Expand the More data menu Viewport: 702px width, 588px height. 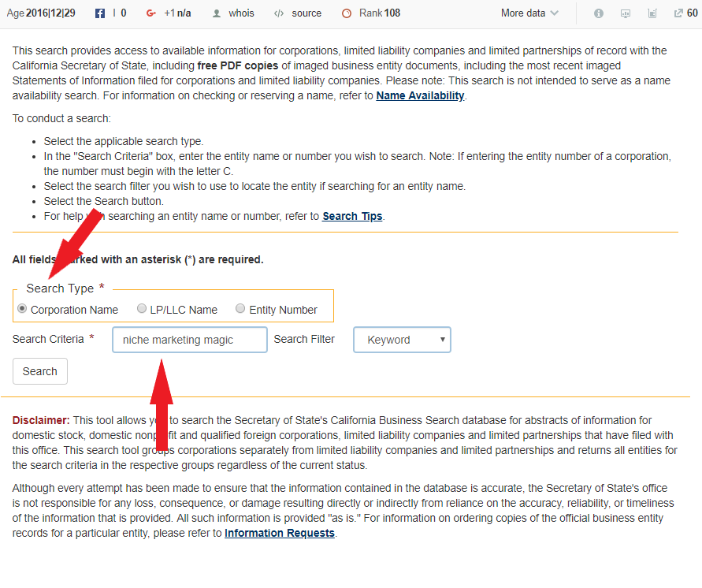(x=528, y=13)
